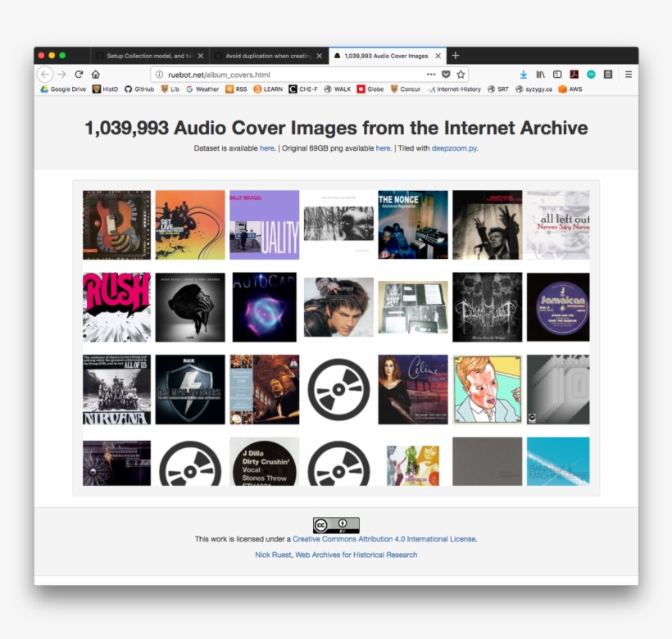
Task: Click the Creative Commons Attribution 4.0 link
Action: (383, 538)
